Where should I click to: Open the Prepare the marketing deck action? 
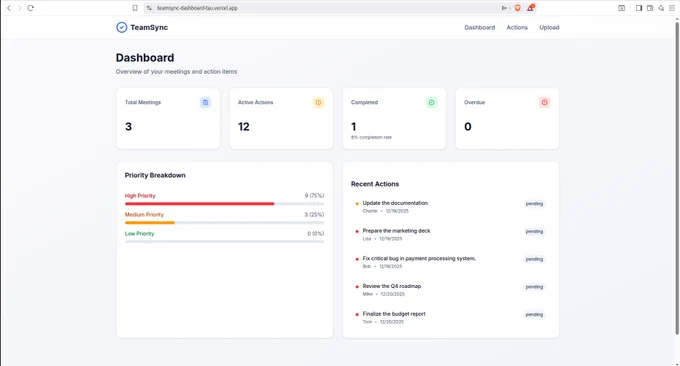coord(396,231)
